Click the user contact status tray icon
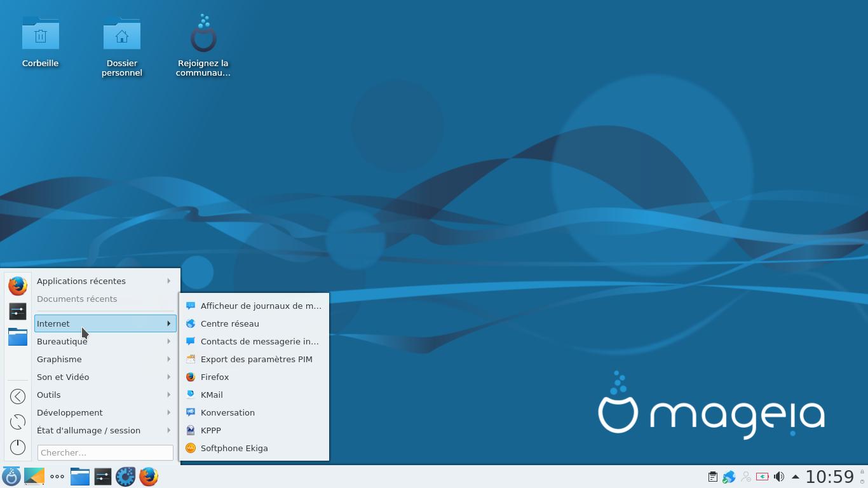This screenshot has height=488, width=868. point(746,477)
